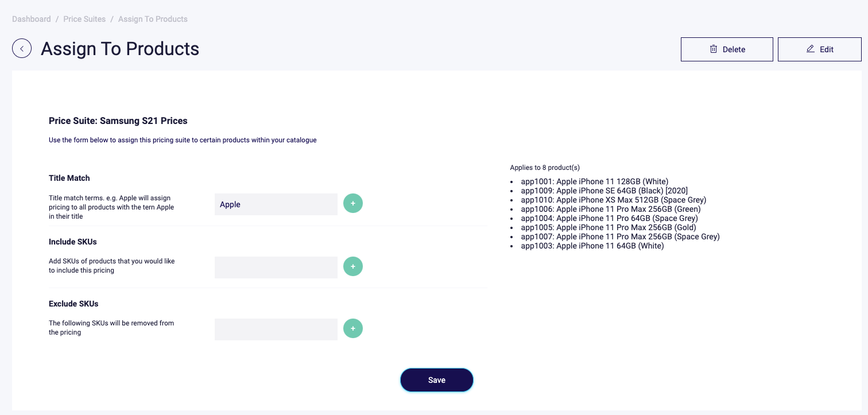Click the pencil icon in Edit button
Image resolution: width=868 pixels, height=415 pixels.
(811, 49)
